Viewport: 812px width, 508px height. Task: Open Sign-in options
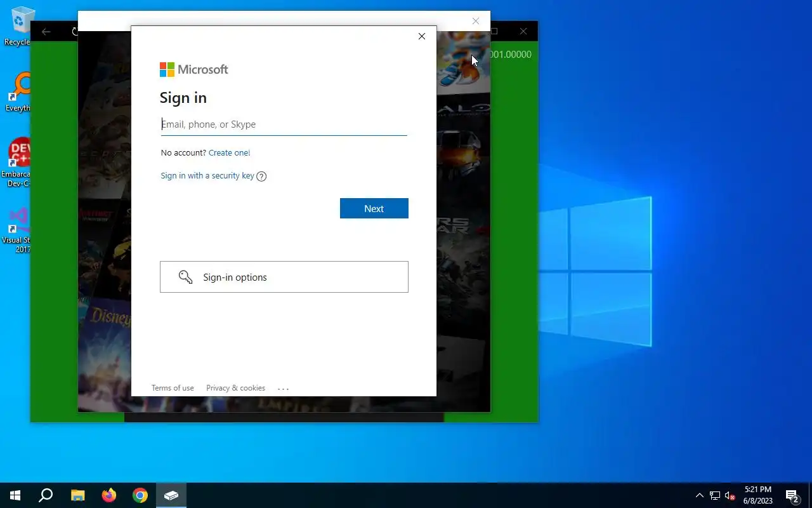tap(284, 277)
